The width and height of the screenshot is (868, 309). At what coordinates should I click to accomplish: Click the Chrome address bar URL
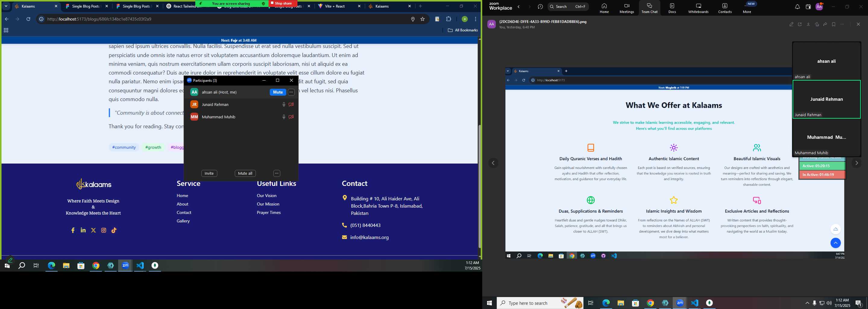[99, 19]
